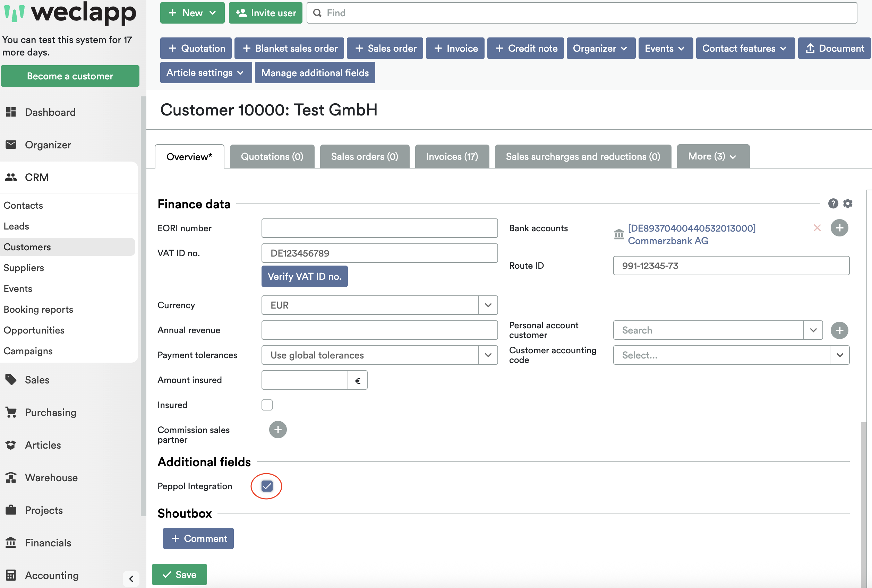The width and height of the screenshot is (872, 588).
Task: Expand the More (3) tab dropdown
Action: 711,156
